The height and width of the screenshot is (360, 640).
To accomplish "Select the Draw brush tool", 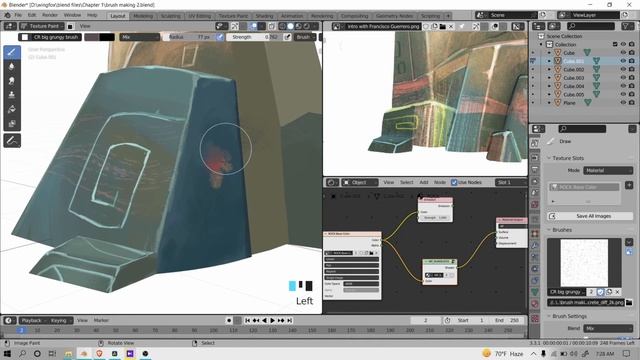I will [x=12, y=52].
